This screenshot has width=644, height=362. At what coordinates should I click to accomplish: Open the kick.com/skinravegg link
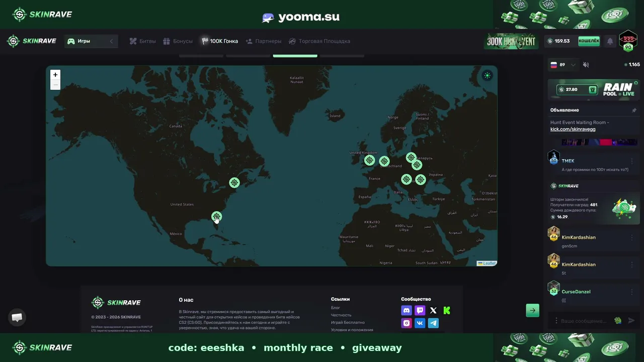573,129
